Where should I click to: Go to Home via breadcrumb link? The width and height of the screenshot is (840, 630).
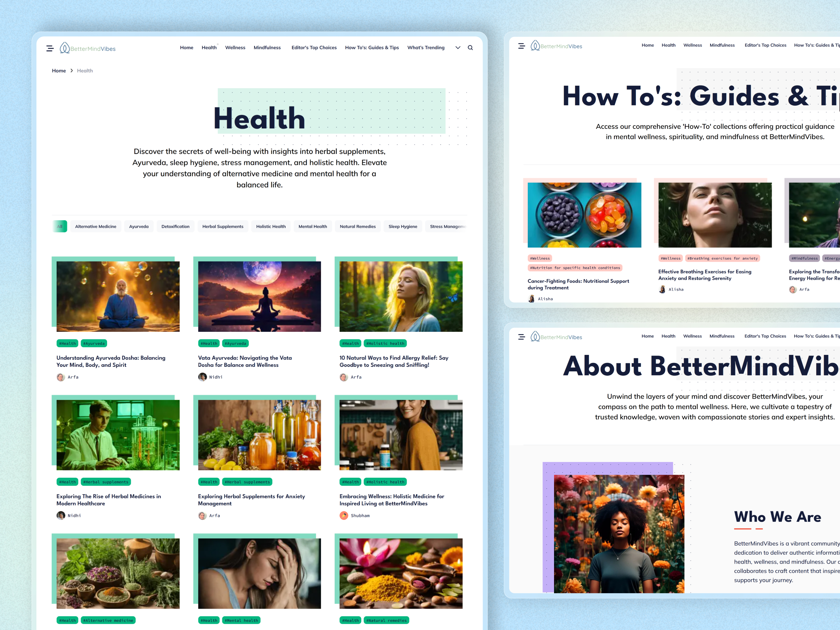59,71
